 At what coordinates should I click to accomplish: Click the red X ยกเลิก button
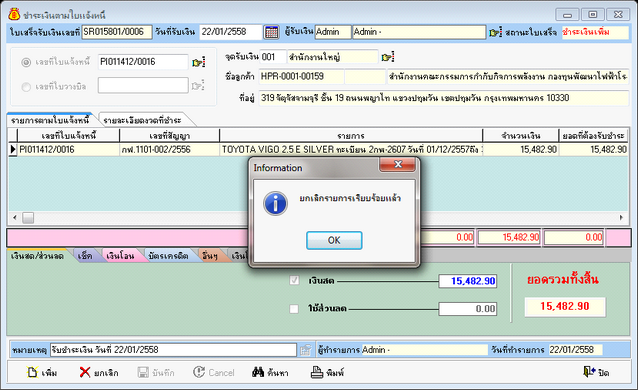(98, 372)
